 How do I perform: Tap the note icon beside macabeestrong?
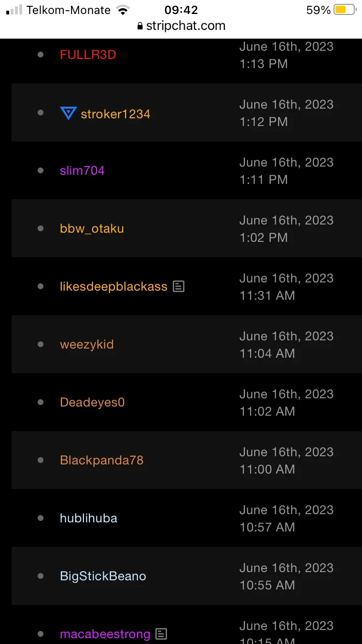pos(162,634)
